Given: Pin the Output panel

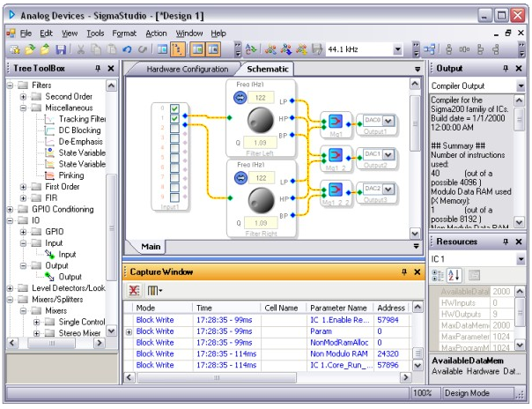Looking at the screenshot, I should pyautogui.click(x=506, y=69).
